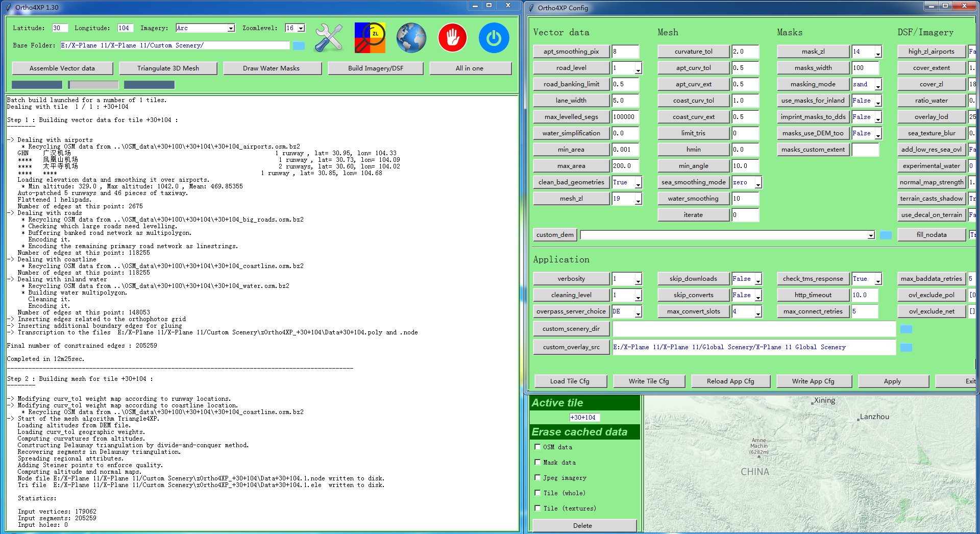Click the masks_width label button
The width and height of the screenshot is (980, 534).
pyautogui.click(x=813, y=68)
